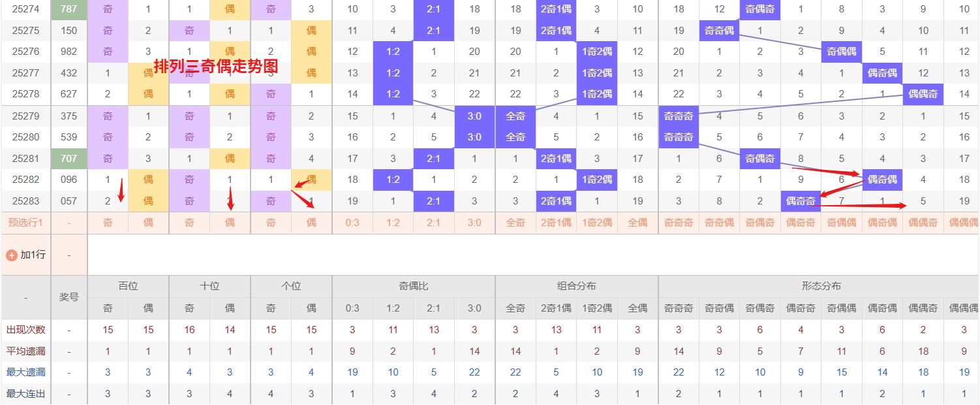Click the 奇偶比 column group header
This screenshot has width=980, height=405.
click(x=413, y=286)
